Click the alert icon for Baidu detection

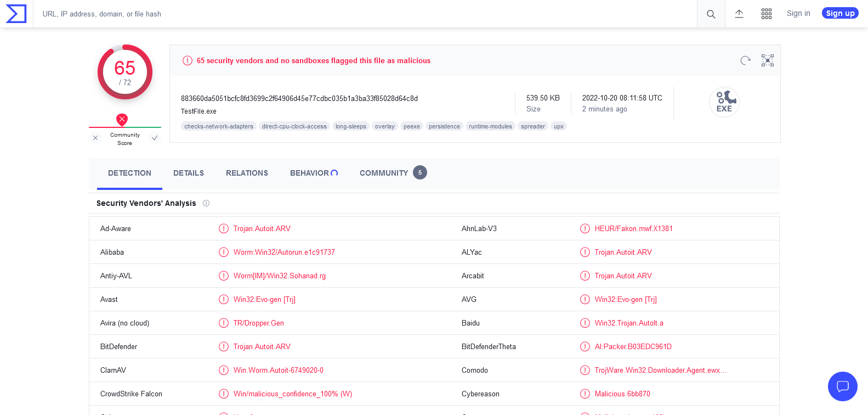tap(585, 323)
